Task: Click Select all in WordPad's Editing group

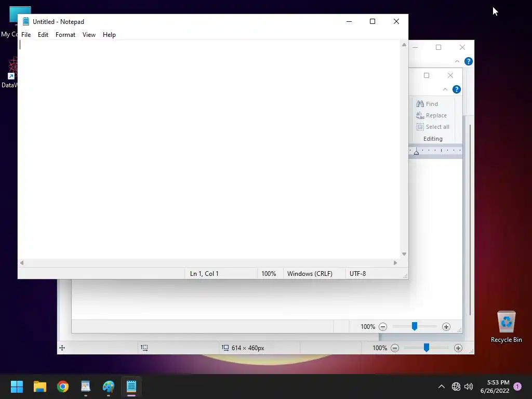Action: (433, 127)
